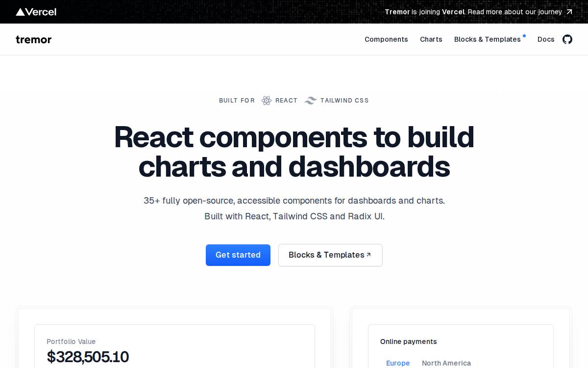
Task: Click the 'BUILT FOR' label
Action: [x=237, y=101]
